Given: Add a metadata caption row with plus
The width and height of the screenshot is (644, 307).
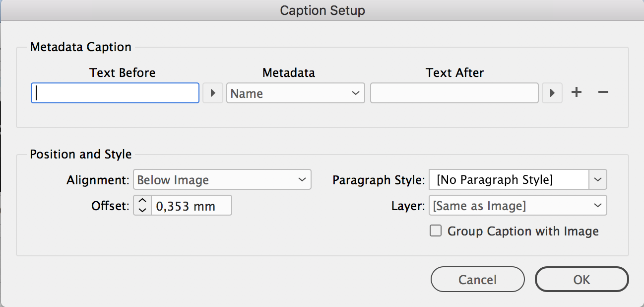Looking at the screenshot, I should tap(576, 92).
